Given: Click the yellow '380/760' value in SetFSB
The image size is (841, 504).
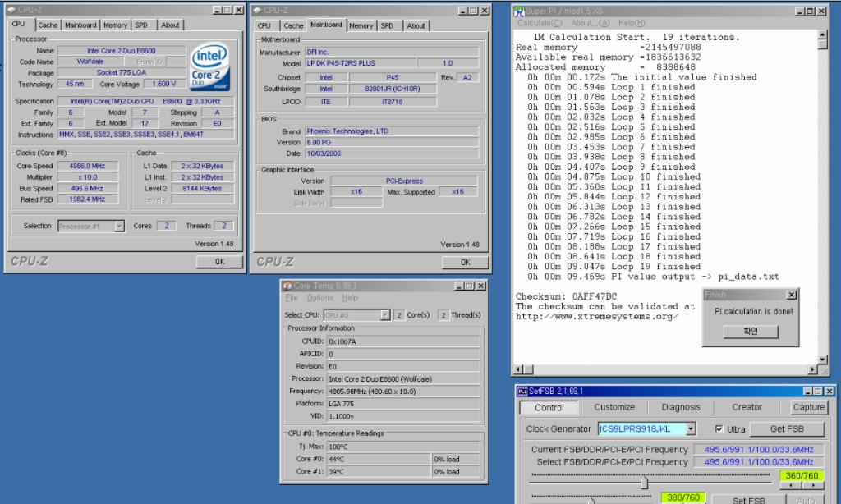Looking at the screenshot, I should click(x=683, y=497).
